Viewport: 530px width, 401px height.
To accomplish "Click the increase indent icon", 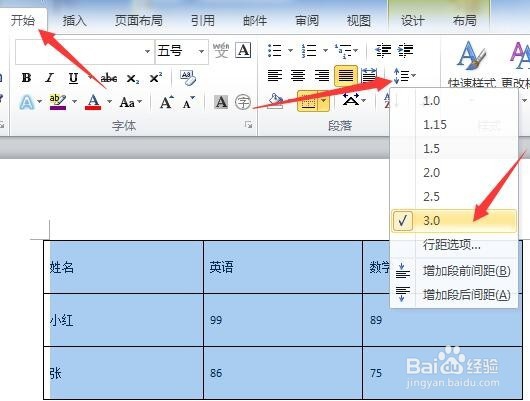I will (405, 50).
